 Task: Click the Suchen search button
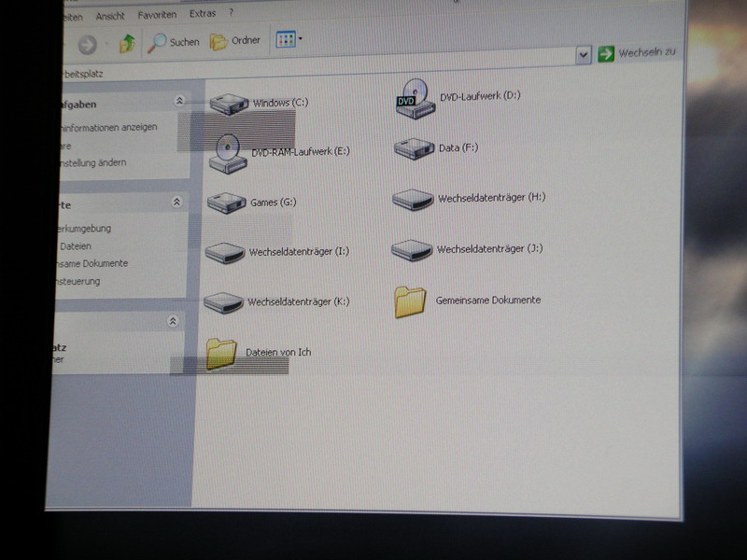(x=175, y=42)
